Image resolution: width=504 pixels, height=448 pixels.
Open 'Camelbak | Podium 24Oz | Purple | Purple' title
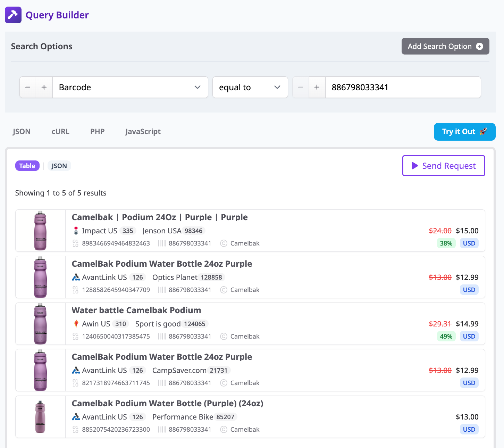click(160, 217)
